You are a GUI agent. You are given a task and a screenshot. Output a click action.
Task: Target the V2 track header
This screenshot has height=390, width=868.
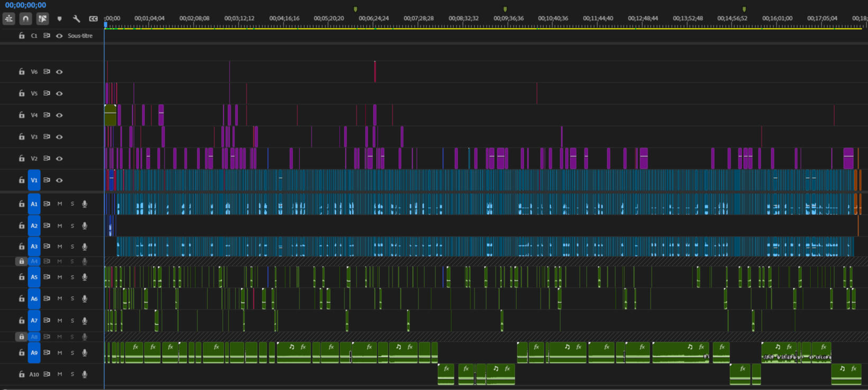[34, 158]
